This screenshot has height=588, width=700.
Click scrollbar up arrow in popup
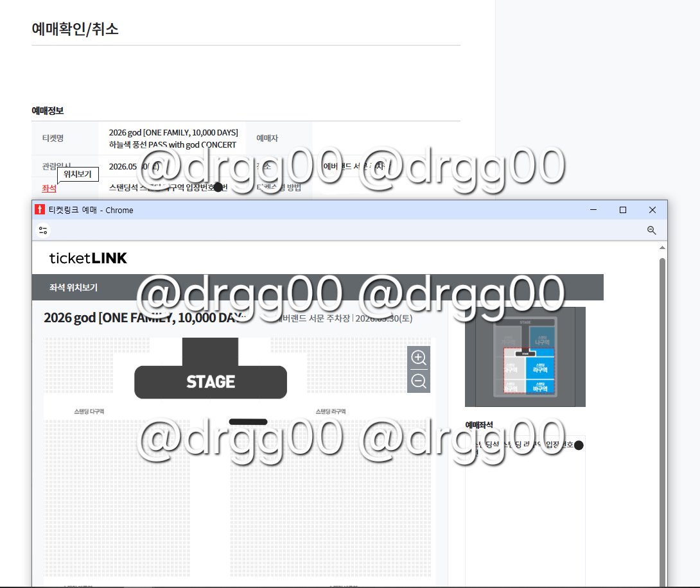(x=663, y=248)
